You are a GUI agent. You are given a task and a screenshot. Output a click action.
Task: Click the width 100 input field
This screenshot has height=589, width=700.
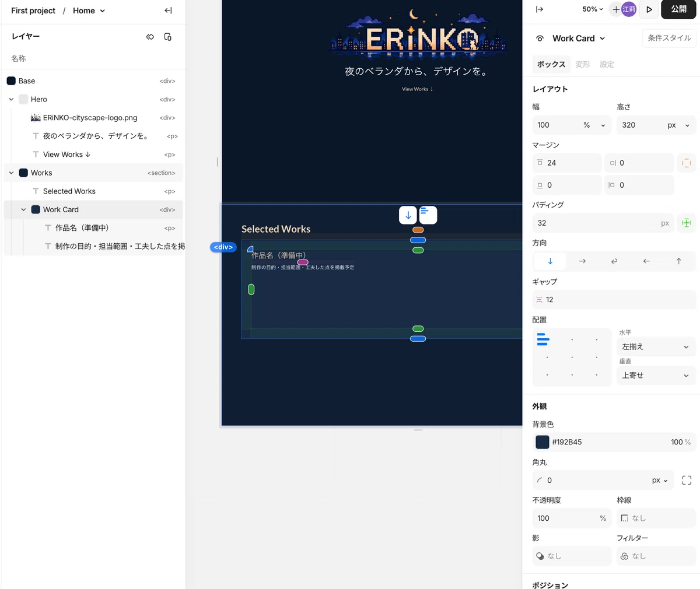tap(557, 125)
